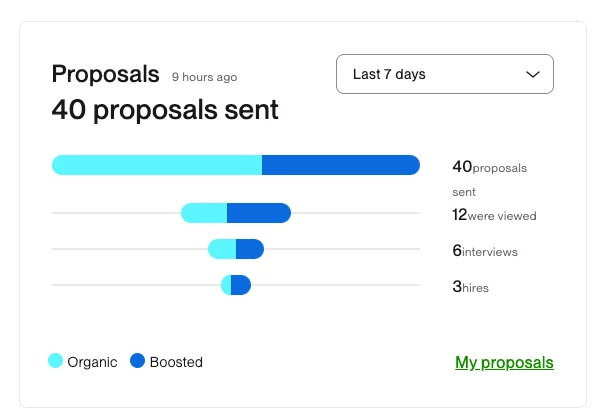Image resolution: width=604 pixels, height=420 pixels.
Task: Click the Organic segment of viewed bar
Action: click(205, 213)
